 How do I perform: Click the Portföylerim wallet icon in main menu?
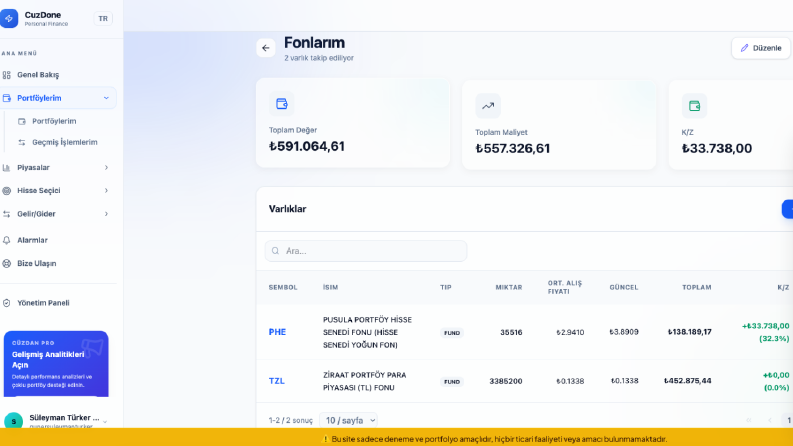coord(7,98)
